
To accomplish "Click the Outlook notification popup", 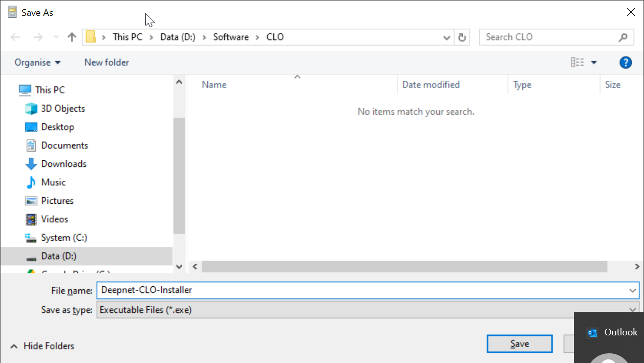I will pyautogui.click(x=609, y=337).
